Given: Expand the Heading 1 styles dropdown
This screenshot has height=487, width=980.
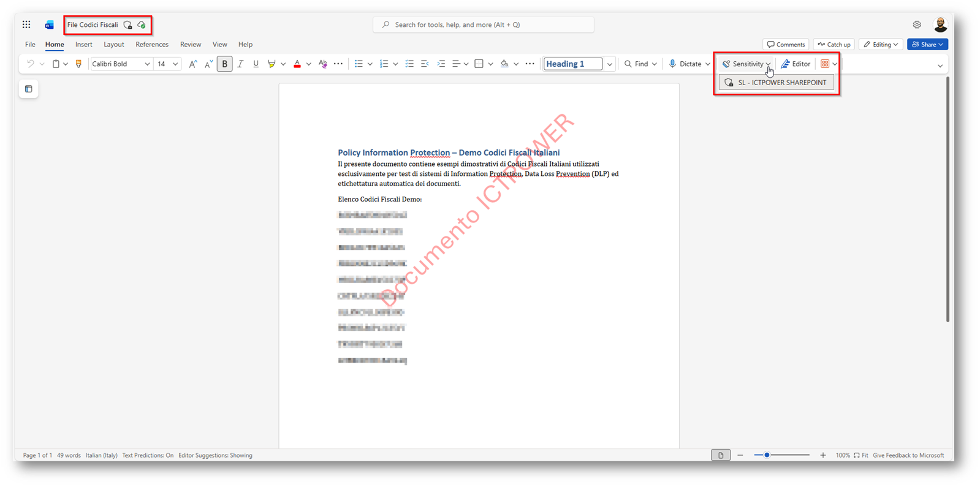Looking at the screenshot, I should click(x=610, y=64).
